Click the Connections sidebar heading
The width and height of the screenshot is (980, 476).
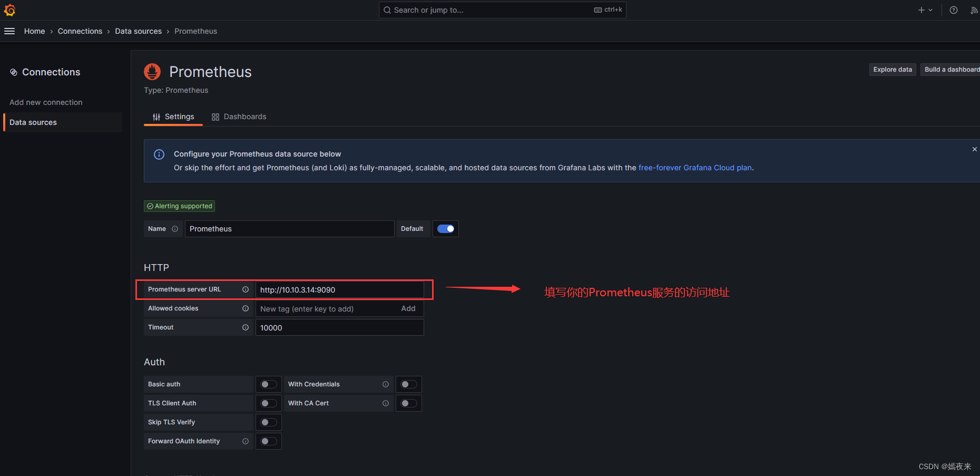point(51,72)
